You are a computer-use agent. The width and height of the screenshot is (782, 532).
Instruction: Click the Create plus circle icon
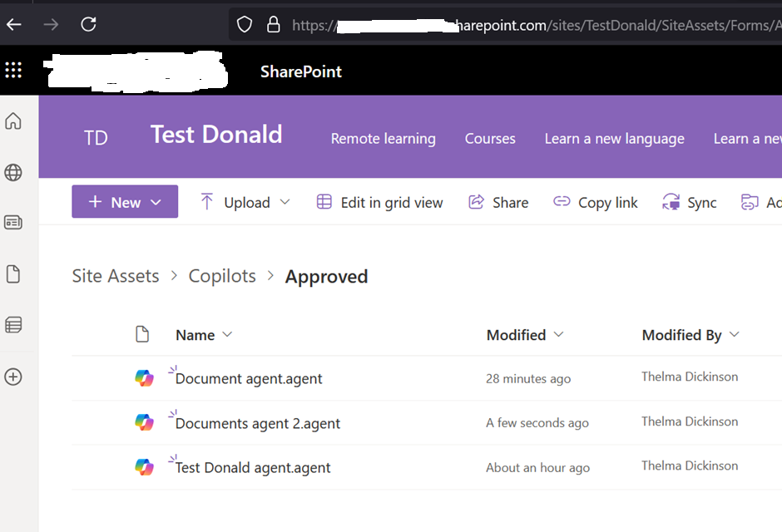[x=13, y=377]
